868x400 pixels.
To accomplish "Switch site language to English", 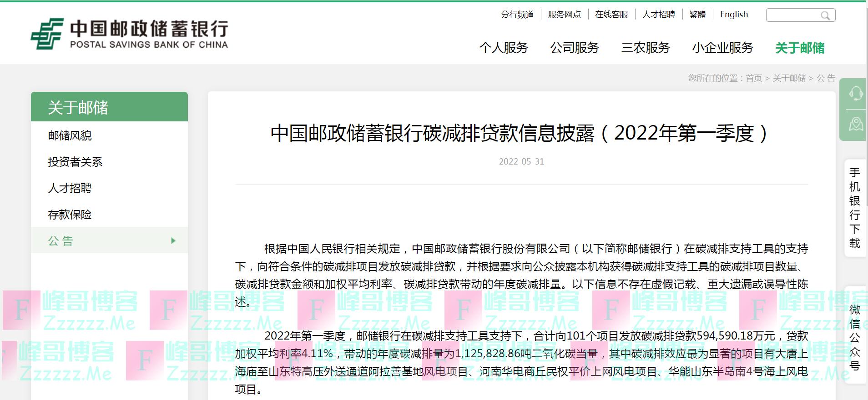I will tap(734, 15).
